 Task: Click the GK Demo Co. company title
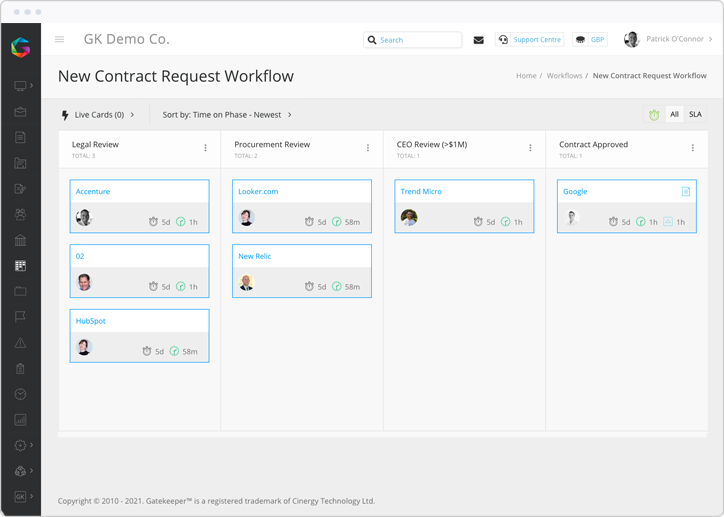click(127, 39)
